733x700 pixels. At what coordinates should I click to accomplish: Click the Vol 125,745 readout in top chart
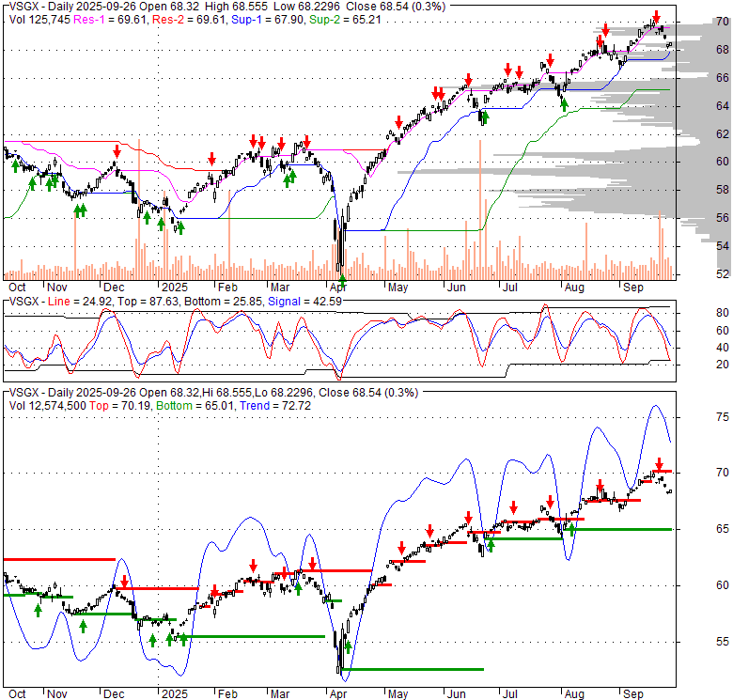point(39,20)
